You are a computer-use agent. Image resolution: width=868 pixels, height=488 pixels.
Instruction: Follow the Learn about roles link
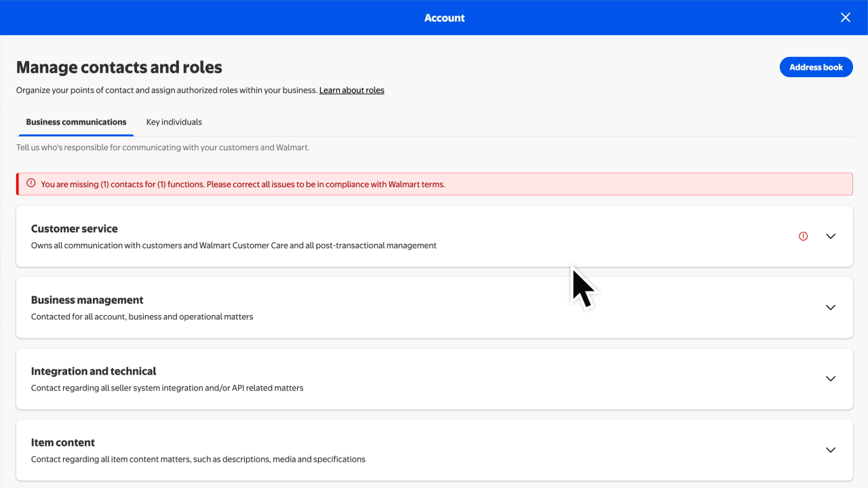coord(352,90)
